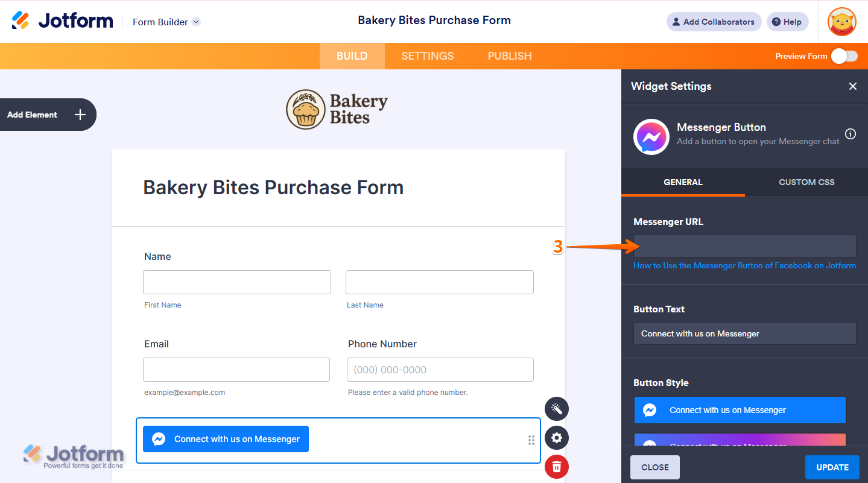This screenshot has width=868, height=483.
Task: Open the magic wand widget shortcut
Action: tap(556, 409)
